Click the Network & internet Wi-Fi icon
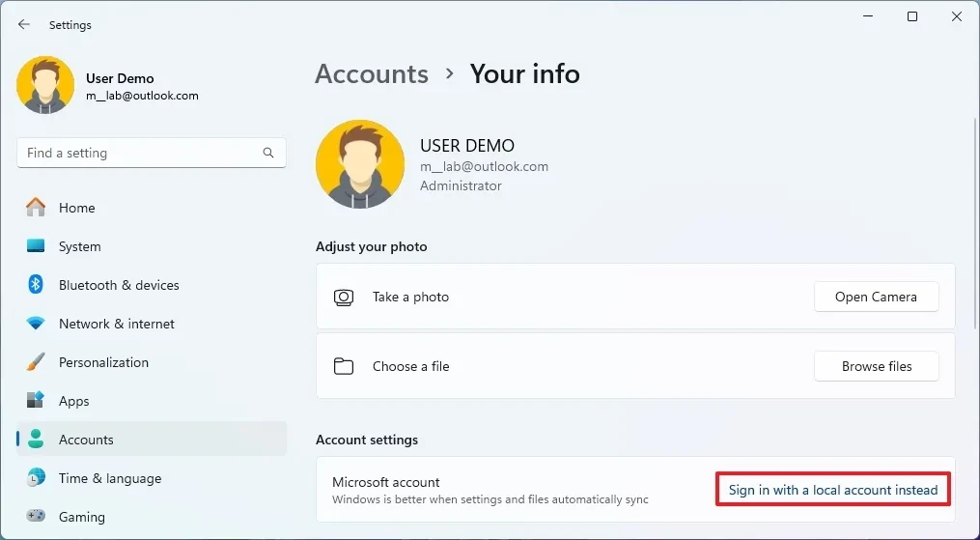This screenshot has width=980, height=540. pos(36,324)
